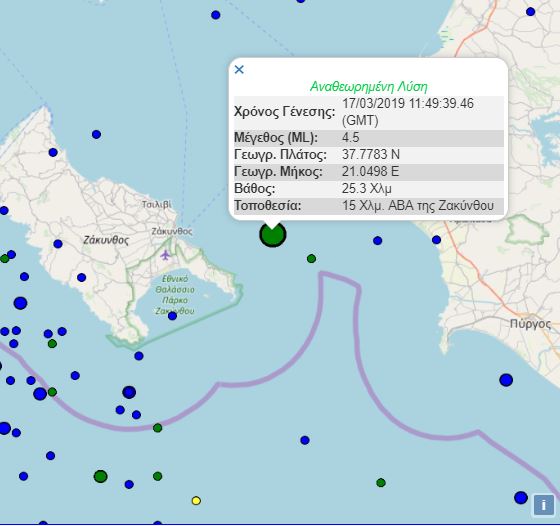
Task: Click the Αναθεωρημένη Λύση heading
Action: tap(369, 86)
